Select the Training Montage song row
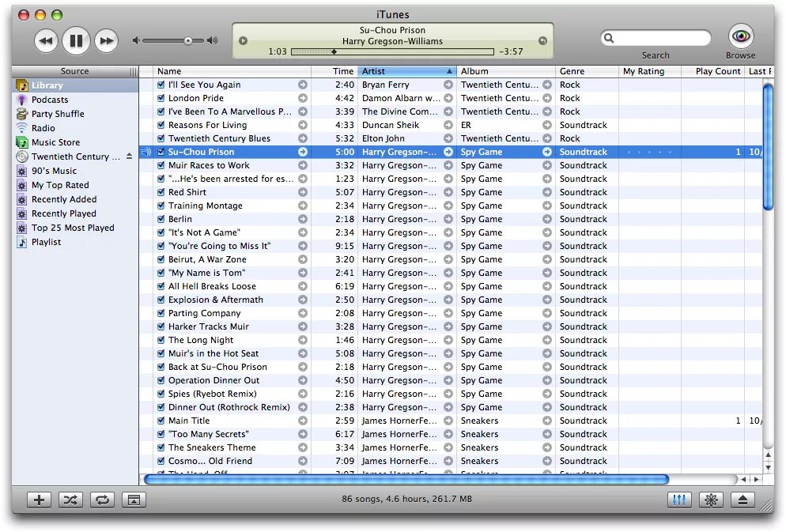Image resolution: width=786 pixels, height=532 pixels. pos(451,206)
